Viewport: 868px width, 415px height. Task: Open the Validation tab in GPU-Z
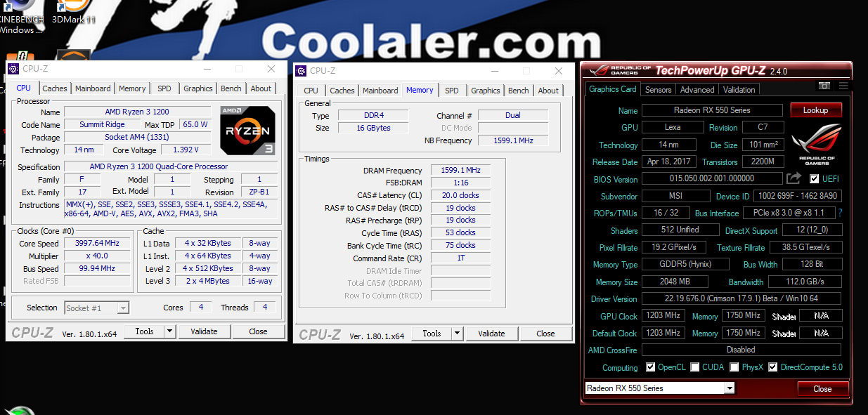[739, 90]
